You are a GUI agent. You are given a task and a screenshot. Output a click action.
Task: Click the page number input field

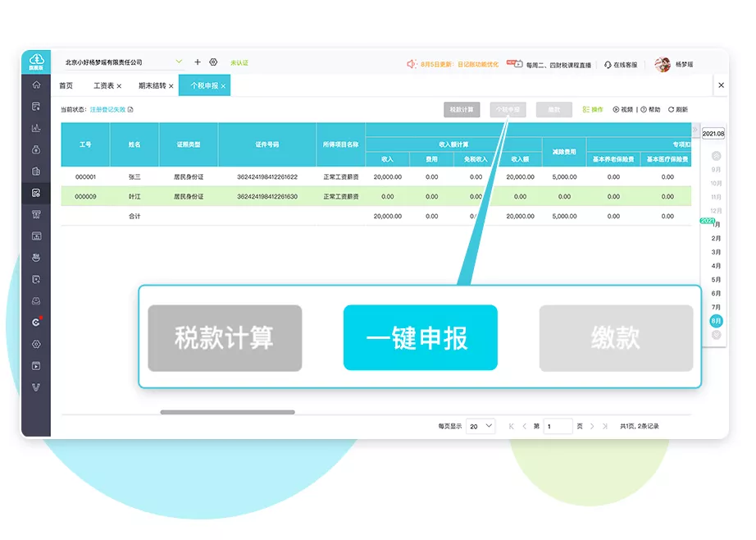click(558, 426)
